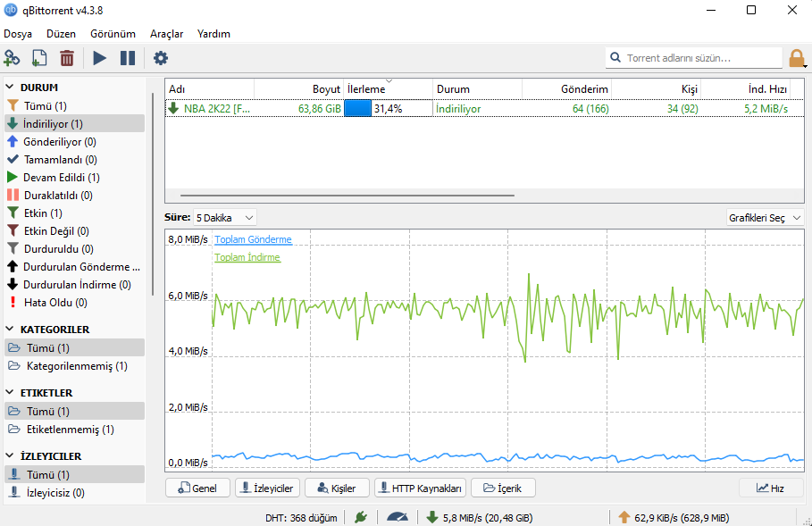Screen dimensions: 812x526
Task: Select the Etkin Değil (0) filter
Action: click(74, 231)
